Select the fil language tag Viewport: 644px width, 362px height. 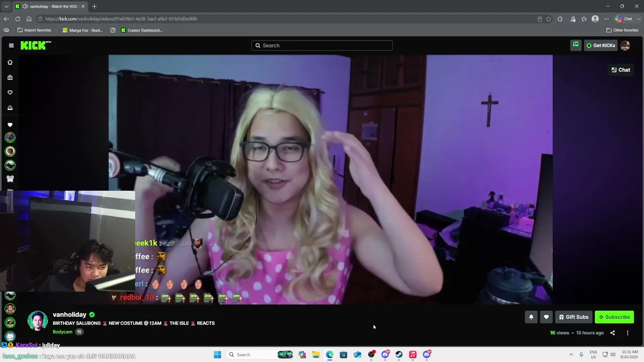point(79,332)
